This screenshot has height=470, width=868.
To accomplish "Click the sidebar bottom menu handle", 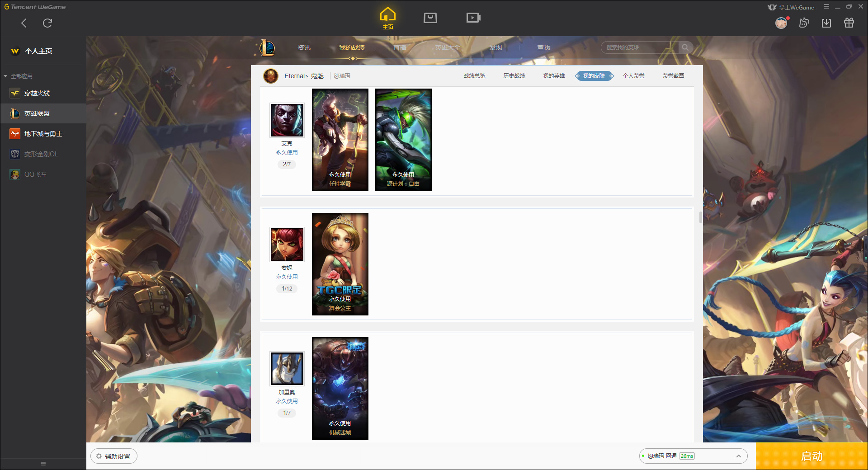I will pos(43,464).
